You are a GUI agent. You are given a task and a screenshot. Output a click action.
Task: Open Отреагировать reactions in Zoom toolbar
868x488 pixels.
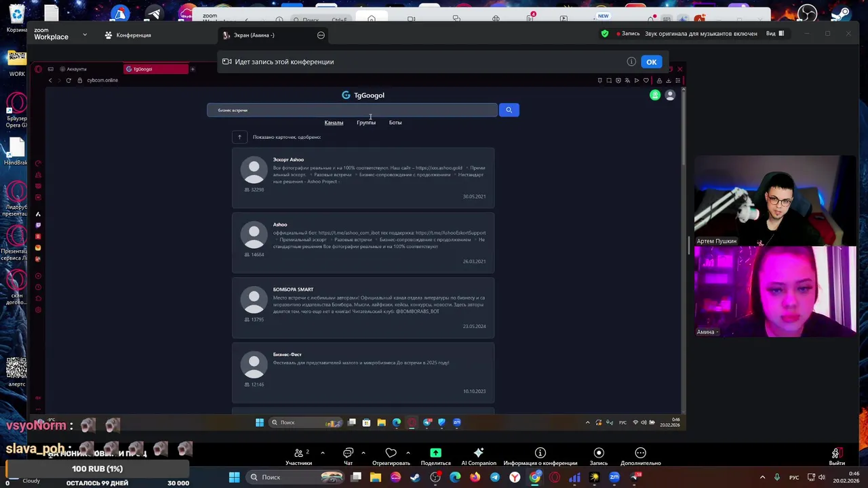coord(391,457)
